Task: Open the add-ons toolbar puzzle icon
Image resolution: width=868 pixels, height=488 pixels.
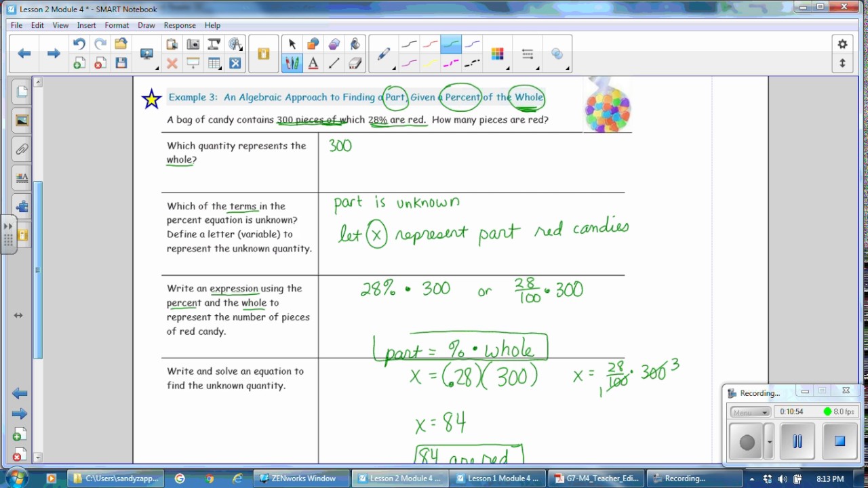Action: [x=264, y=54]
